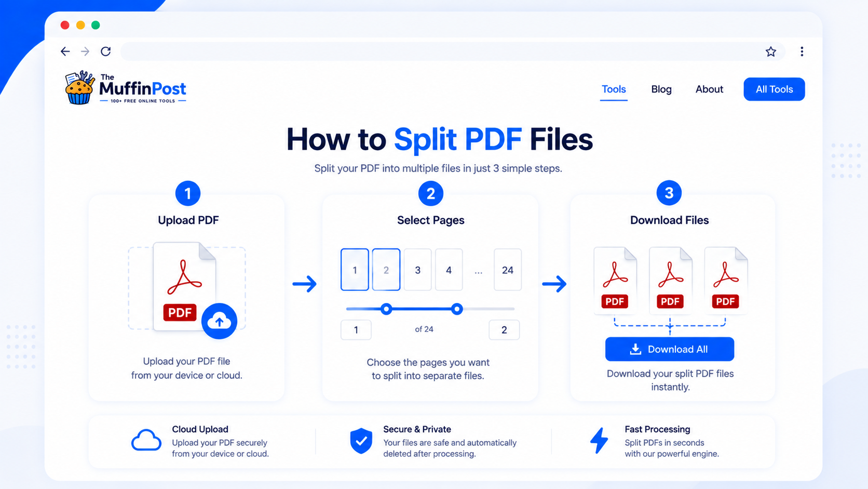Select page 24 thumbnail
This screenshot has height=489, width=868.
coord(508,270)
